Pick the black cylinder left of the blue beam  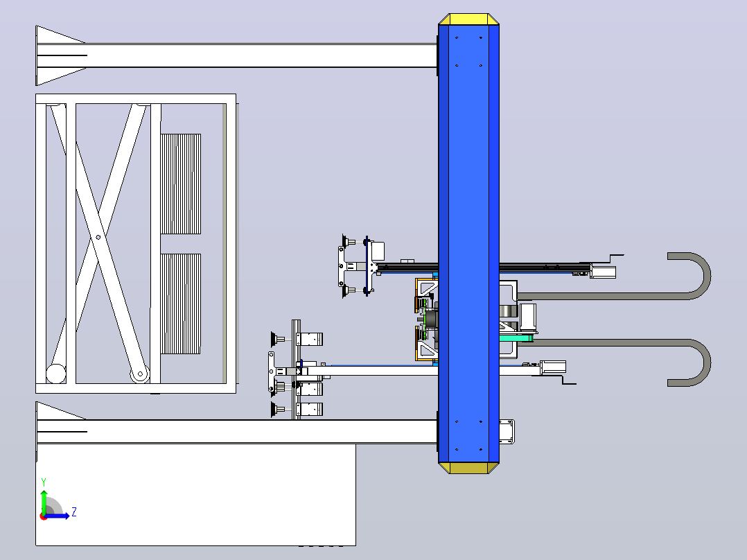pos(431,320)
